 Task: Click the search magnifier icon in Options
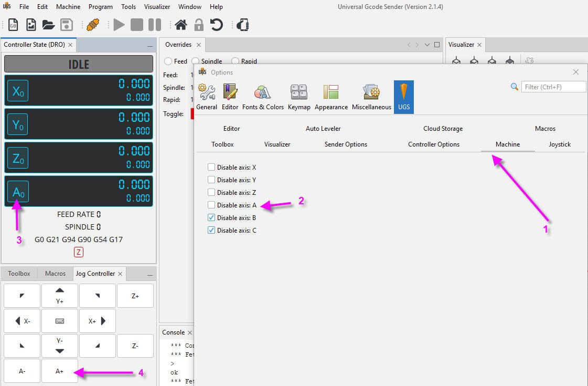click(x=514, y=87)
